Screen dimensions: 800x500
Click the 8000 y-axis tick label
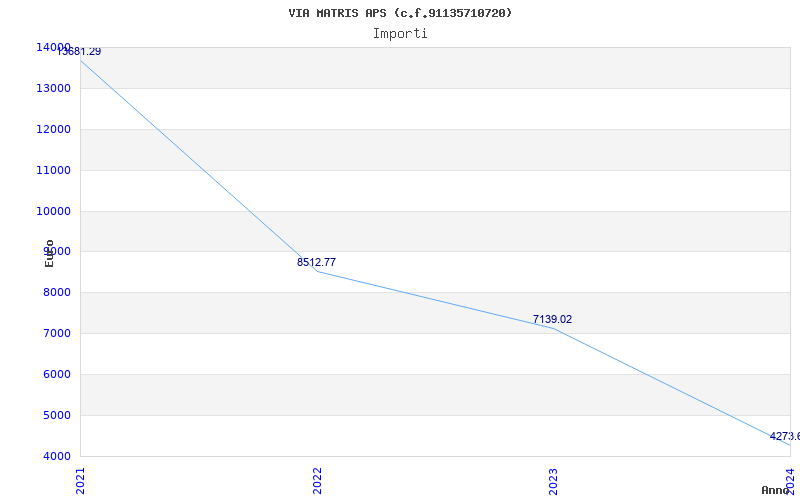[56, 292]
